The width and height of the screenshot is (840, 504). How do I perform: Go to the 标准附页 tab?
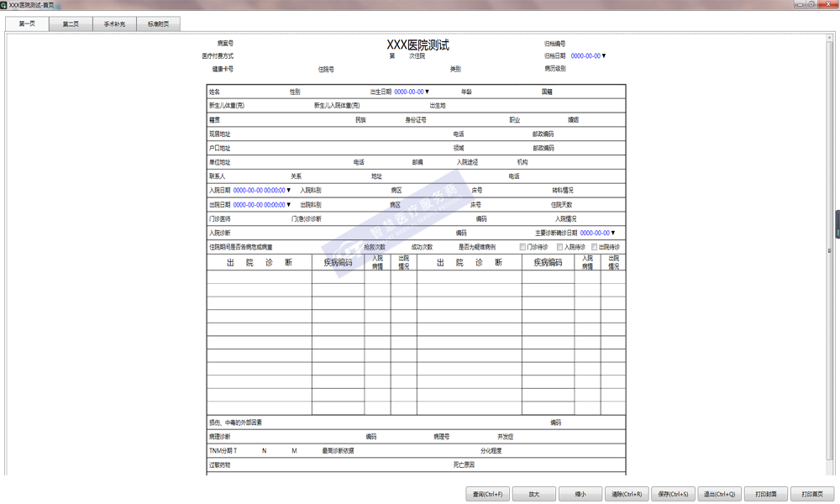point(158,24)
